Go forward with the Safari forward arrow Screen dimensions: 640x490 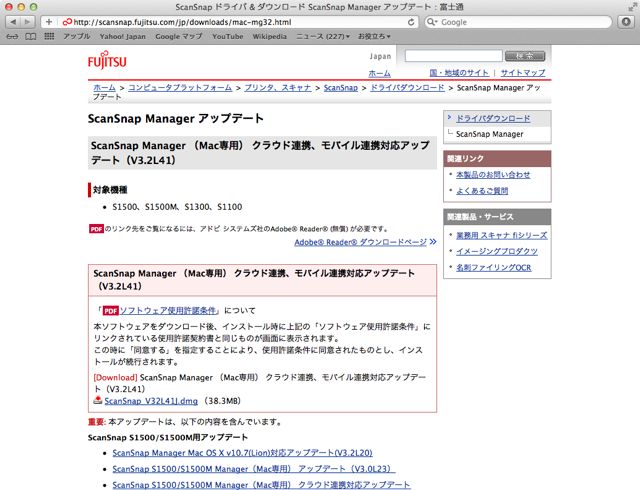[28, 22]
